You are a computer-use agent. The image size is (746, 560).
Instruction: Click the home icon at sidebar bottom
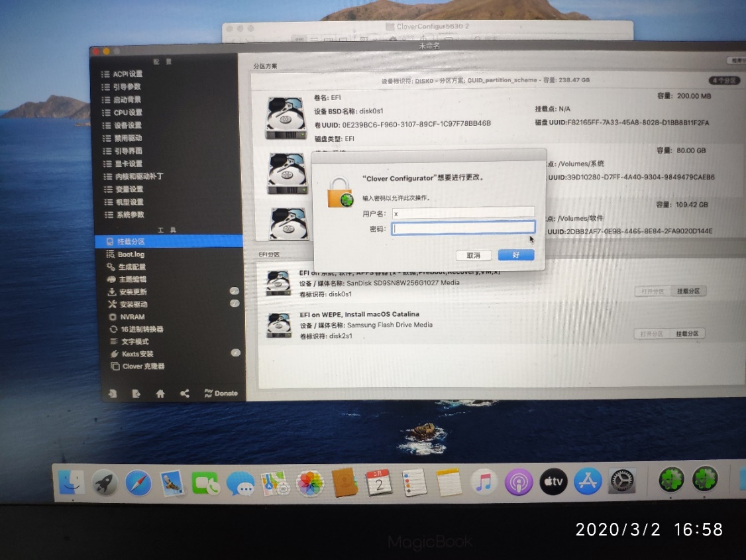pos(160,394)
